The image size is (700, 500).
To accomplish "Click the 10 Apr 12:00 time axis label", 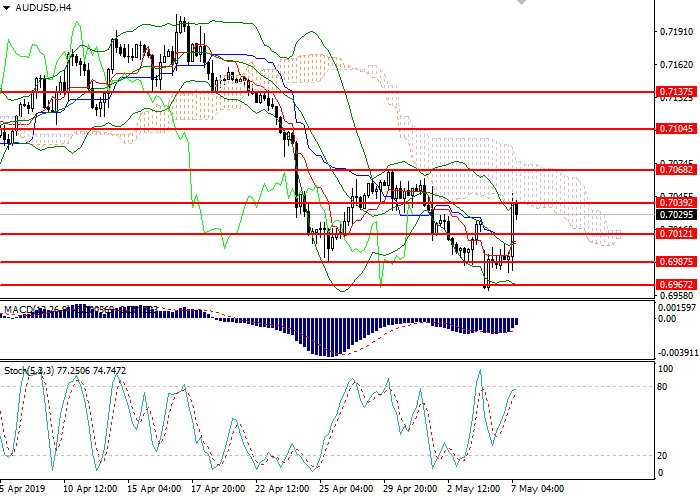I will [x=89, y=489].
